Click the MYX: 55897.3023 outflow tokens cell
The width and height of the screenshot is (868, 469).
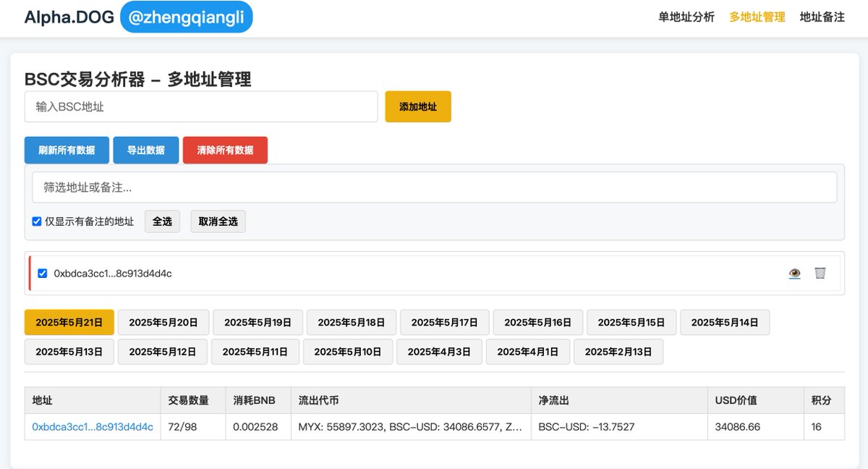pos(411,427)
